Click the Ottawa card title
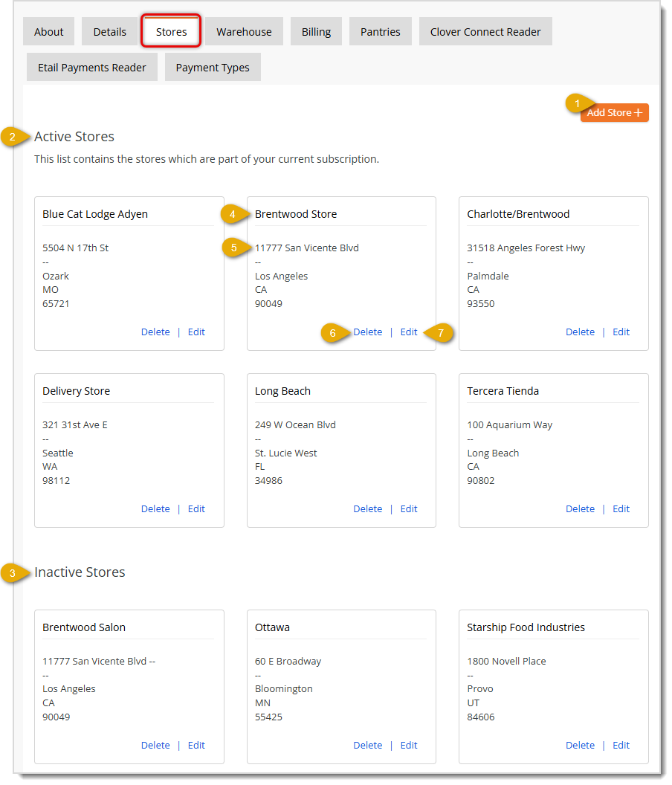The height and width of the screenshot is (785, 672). click(x=272, y=627)
